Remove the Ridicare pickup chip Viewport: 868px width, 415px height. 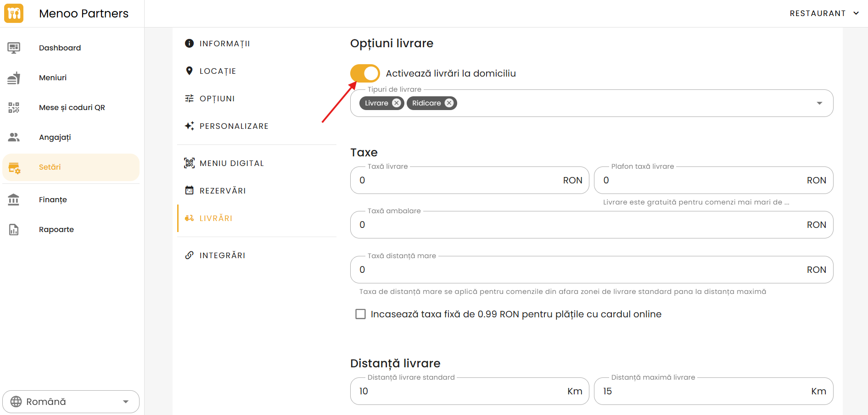point(449,103)
